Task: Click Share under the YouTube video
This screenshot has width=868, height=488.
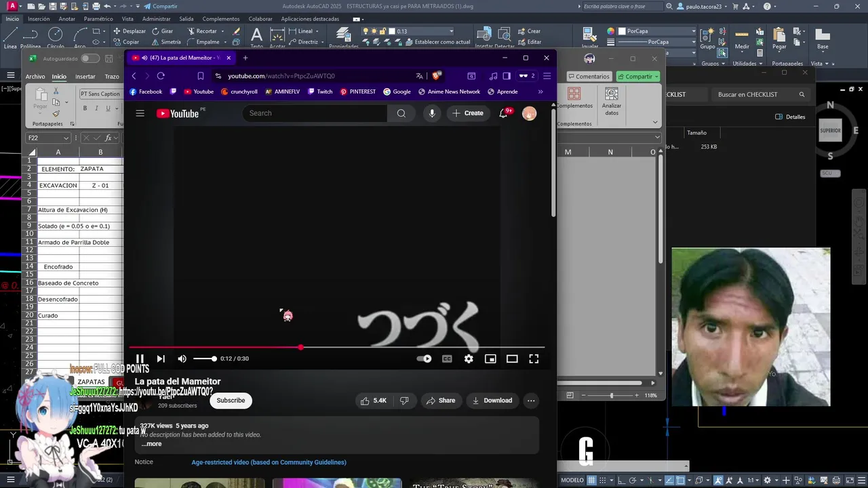Action: [x=441, y=401]
